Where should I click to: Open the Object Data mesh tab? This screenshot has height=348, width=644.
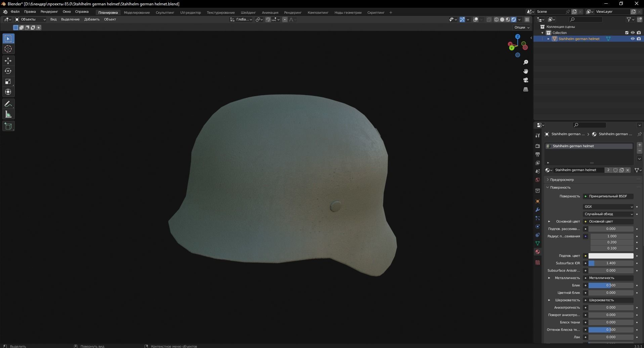tap(538, 243)
